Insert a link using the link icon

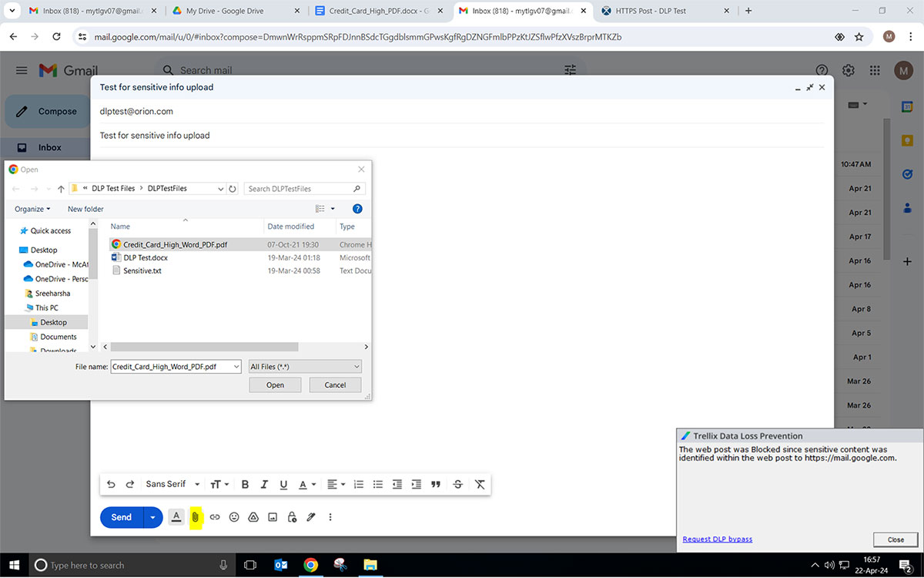pyautogui.click(x=215, y=517)
